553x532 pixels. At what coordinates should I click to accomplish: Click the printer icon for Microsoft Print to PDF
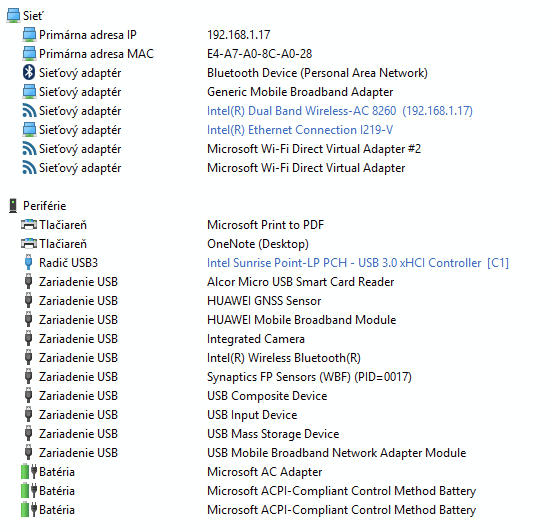click(29, 225)
